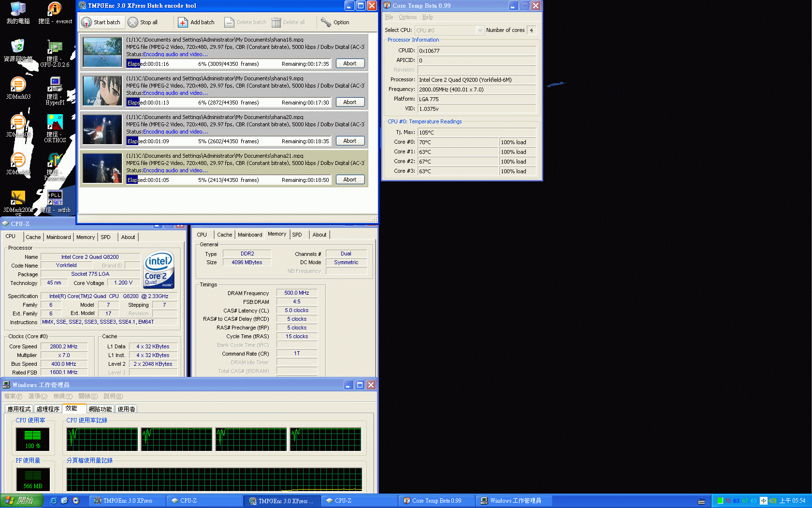The height and width of the screenshot is (508, 812).
Task: Abort the shana20.mpg encoding job
Action: (x=350, y=141)
